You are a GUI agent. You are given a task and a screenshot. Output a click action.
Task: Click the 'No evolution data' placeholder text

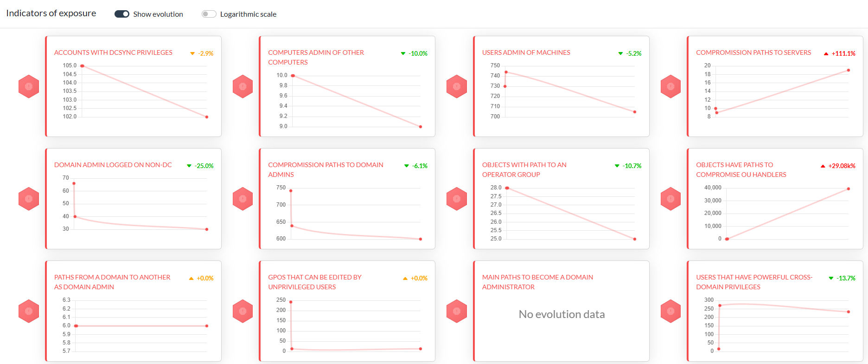[x=562, y=314]
